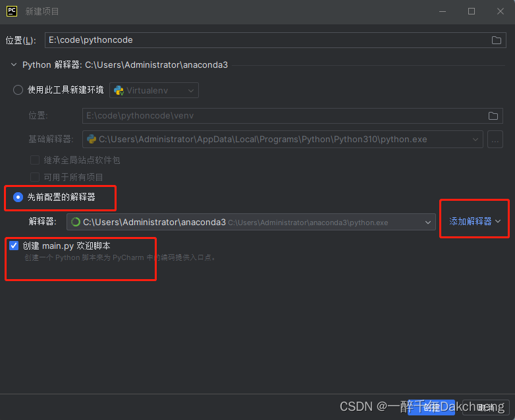Viewport: 515px width, 420px height.
Task: Uncheck 创建 main.py 欢迎脚本 checkbox
Action: point(14,246)
